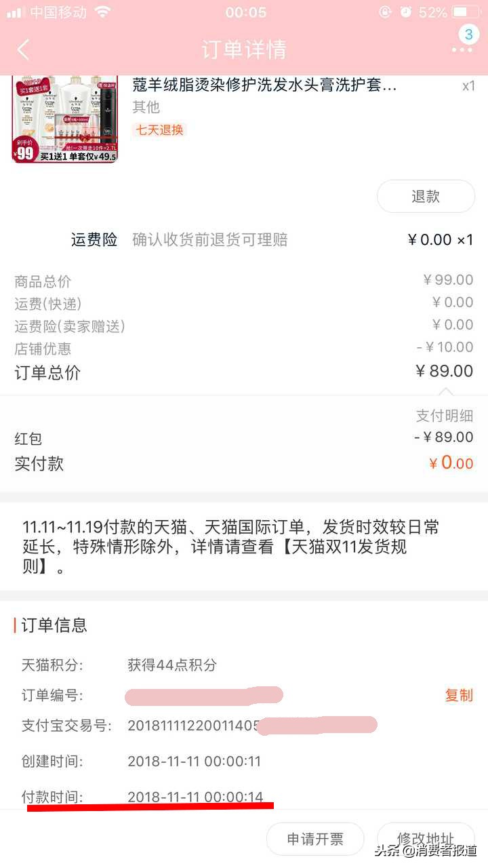Viewport: 488px width, 868px height.
Task: Tap the notification badge showing 3
Action: (x=468, y=35)
